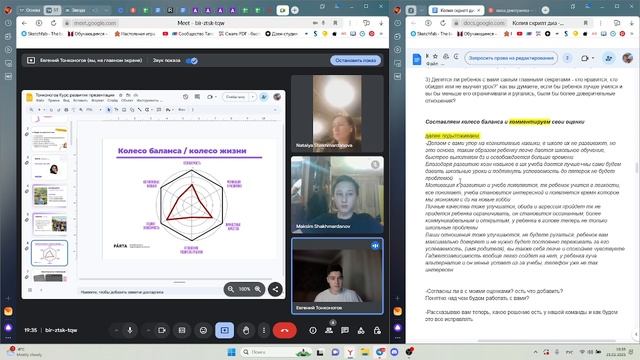Open File Explorer from taskbar
640x360 pixels.
click(x=364, y=352)
